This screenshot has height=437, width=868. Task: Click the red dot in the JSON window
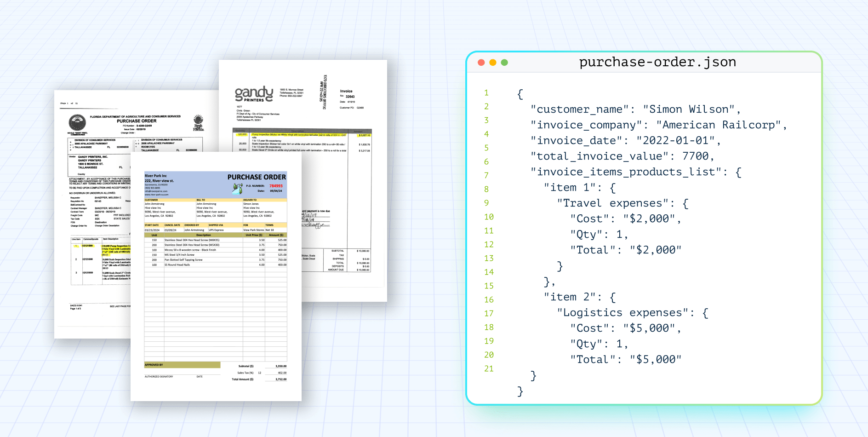click(481, 63)
